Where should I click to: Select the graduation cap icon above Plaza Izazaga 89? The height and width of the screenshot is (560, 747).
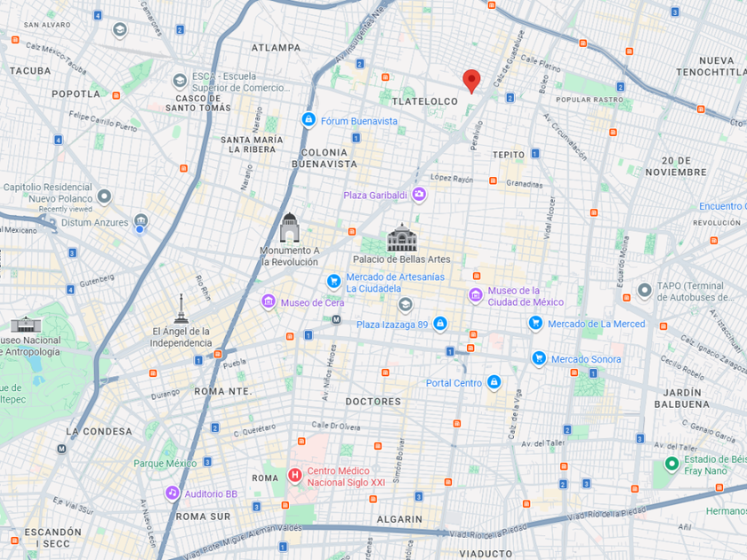(406, 305)
